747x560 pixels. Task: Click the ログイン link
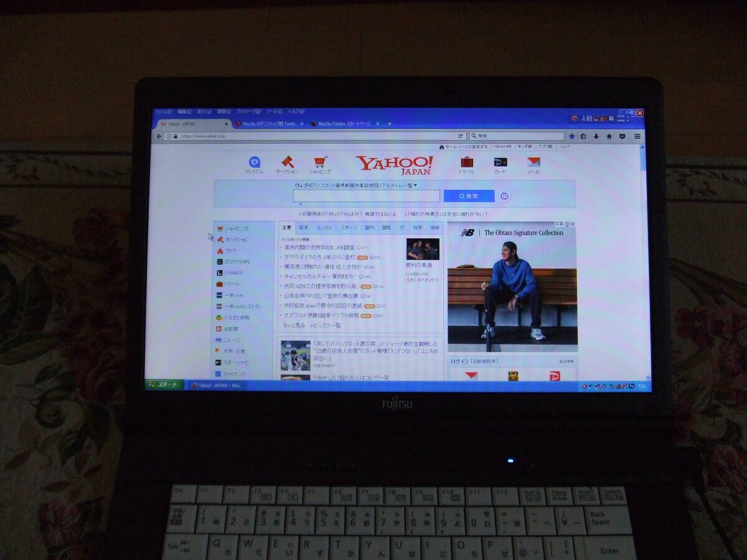(x=459, y=362)
